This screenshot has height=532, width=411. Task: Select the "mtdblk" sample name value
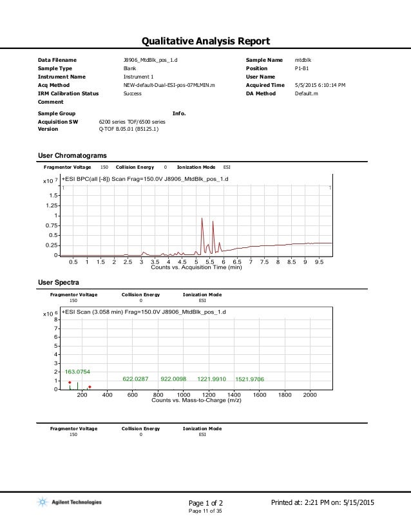tap(303, 60)
